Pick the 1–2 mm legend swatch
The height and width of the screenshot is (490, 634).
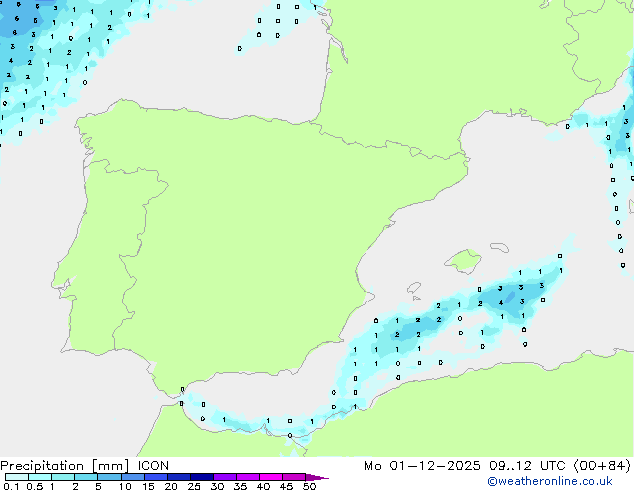pos(63,477)
